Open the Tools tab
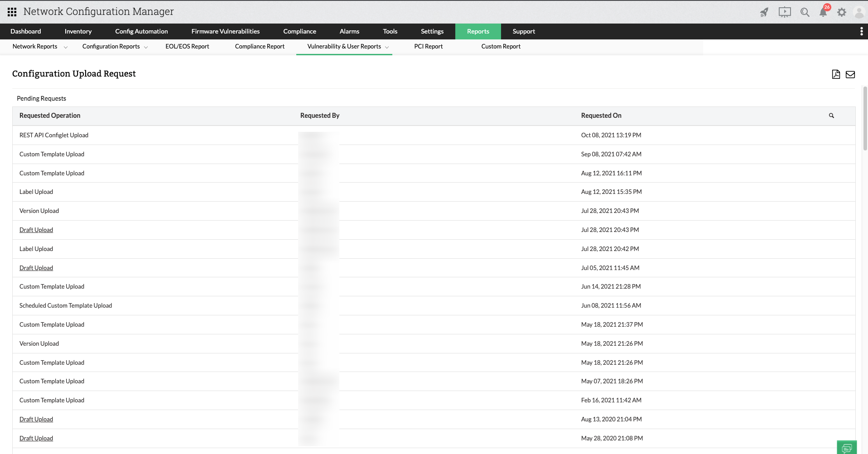This screenshot has width=868, height=454. 390,31
